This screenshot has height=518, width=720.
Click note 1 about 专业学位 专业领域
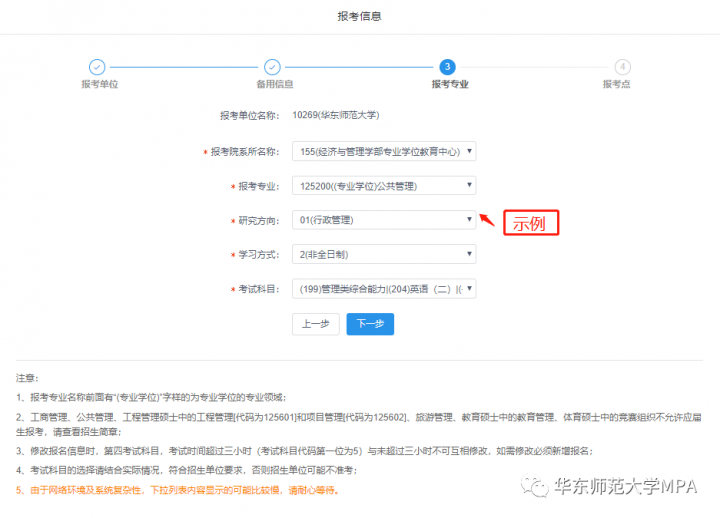[x=151, y=398]
